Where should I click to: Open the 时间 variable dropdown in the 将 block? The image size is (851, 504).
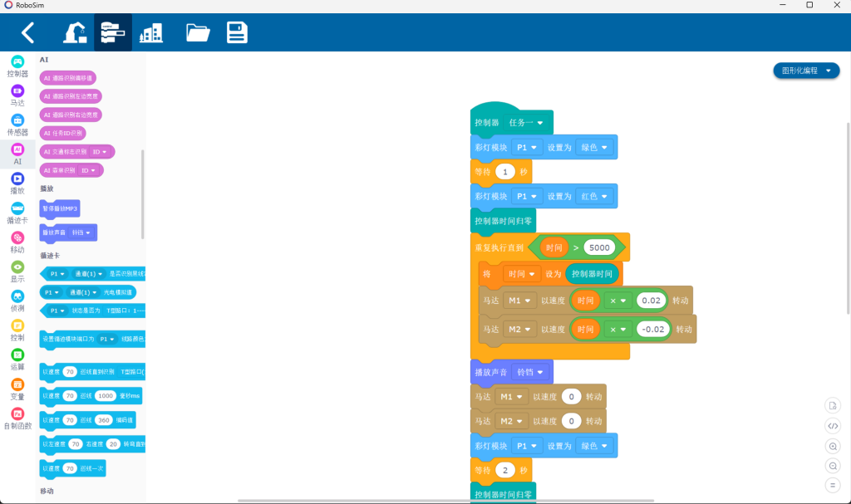pyautogui.click(x=522, y=274)
